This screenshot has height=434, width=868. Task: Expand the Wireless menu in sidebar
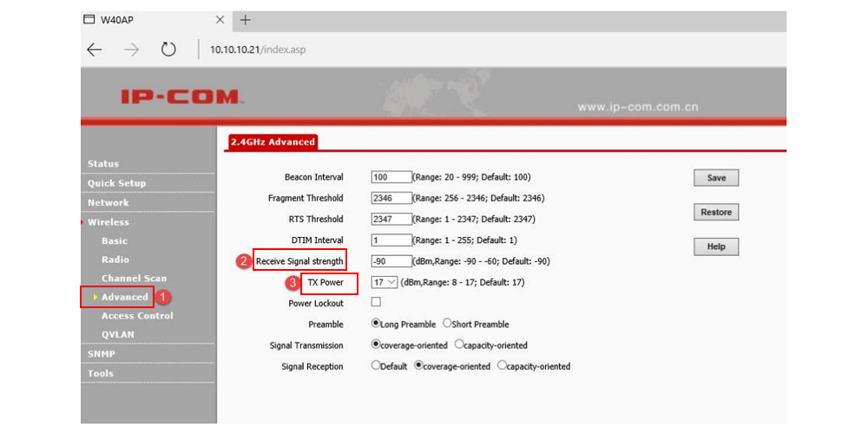click(x=108, y=222)
